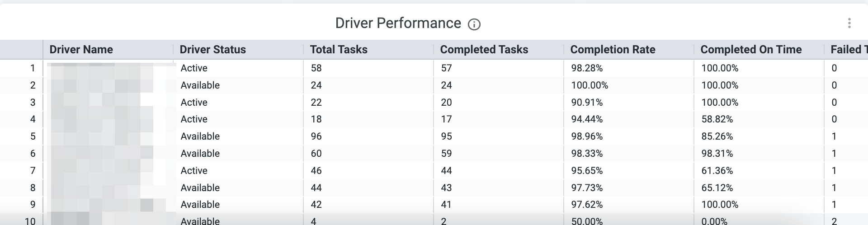Click the Driver Performance info icon

474,24
